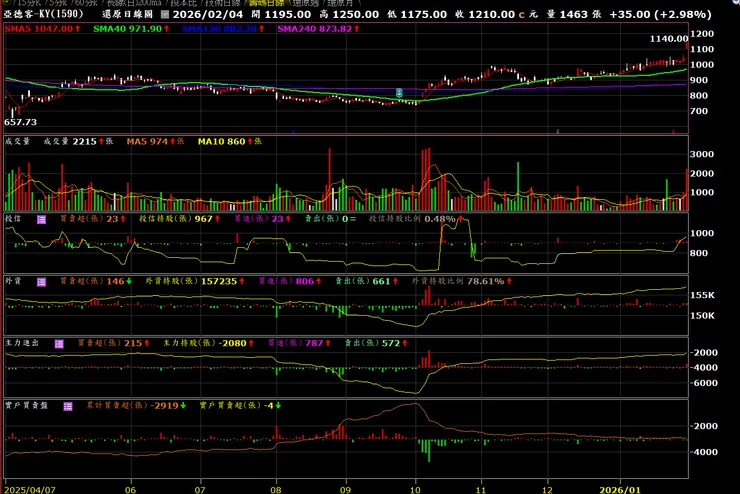This screenshot has width=740, height=494.
Task: Click the 買戶買賣超(張) -4 value
Action: point(269,405)
